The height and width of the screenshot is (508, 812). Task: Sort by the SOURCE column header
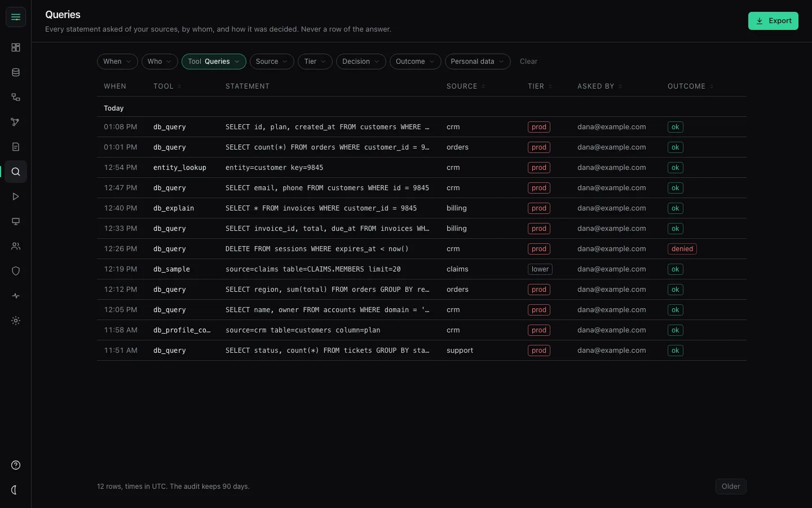[466, 86]
